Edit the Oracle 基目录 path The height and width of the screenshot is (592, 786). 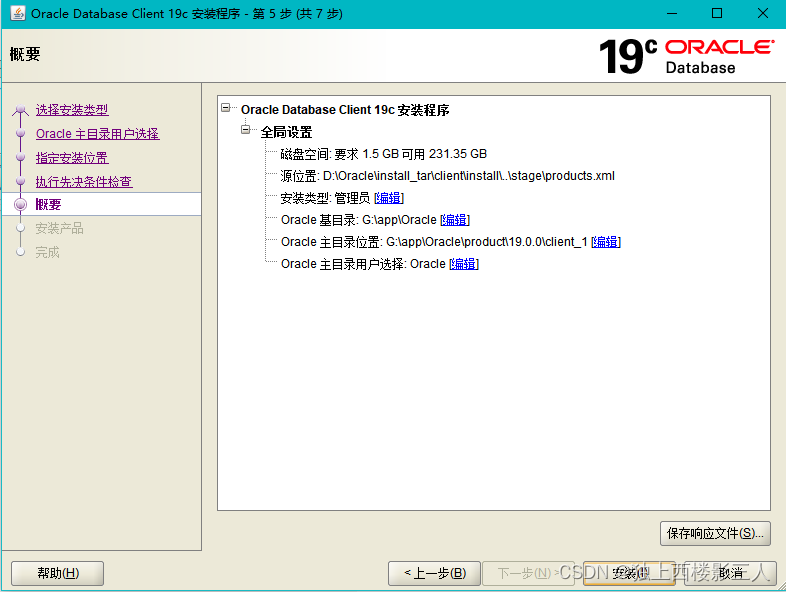click(455, 220)
